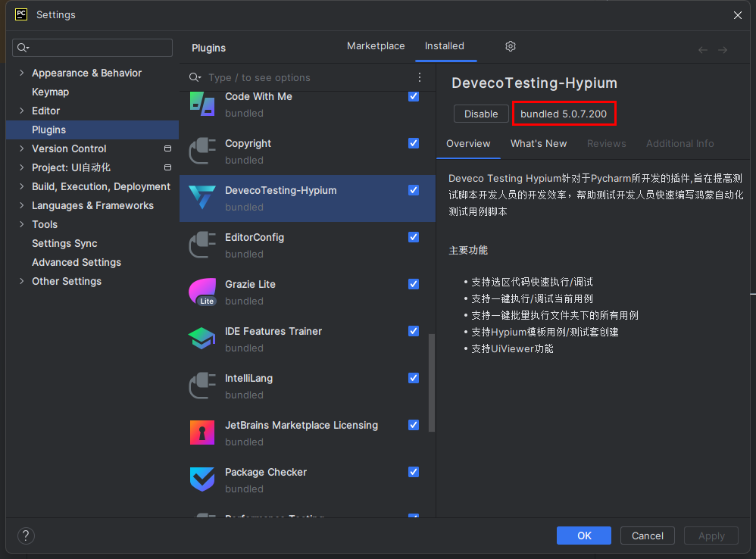The height and width of the screenshot is (559, 756).
Task: Select the Grazie Lite plugin name
Action: 250,284
